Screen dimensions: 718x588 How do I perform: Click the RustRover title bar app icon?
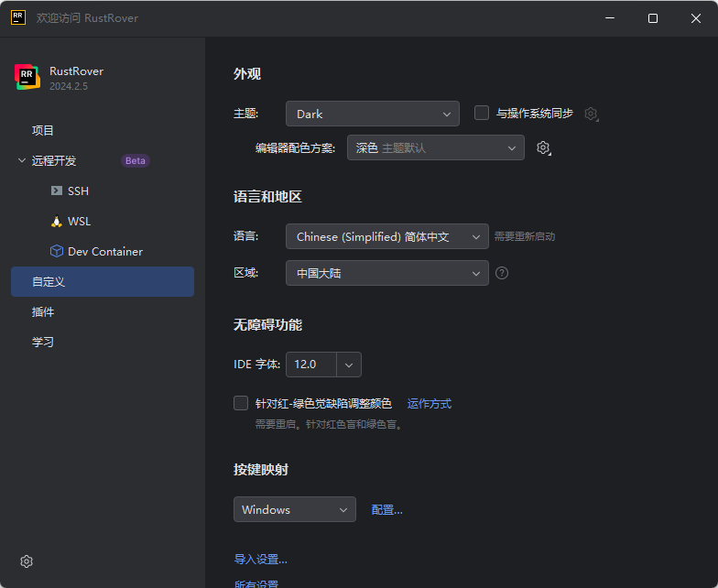pyautogui.click(x=18, y=18)
